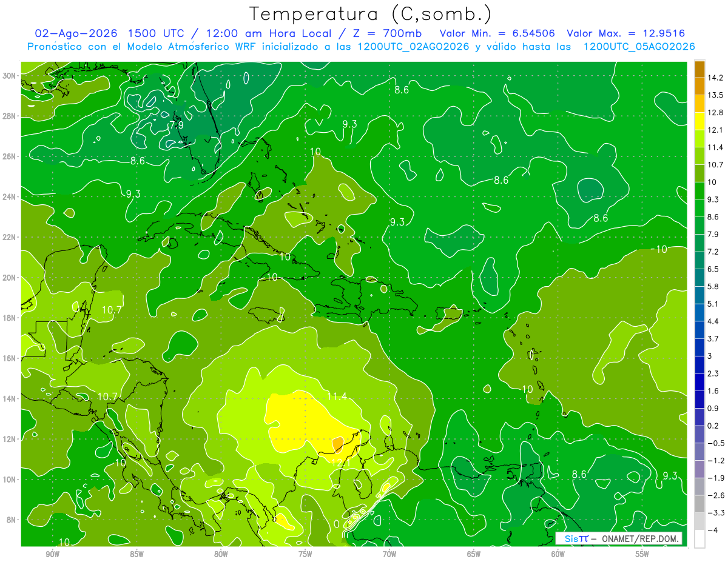Pick the gray colorbar segment between -3.3 and -2.6

tap(699, 503)
